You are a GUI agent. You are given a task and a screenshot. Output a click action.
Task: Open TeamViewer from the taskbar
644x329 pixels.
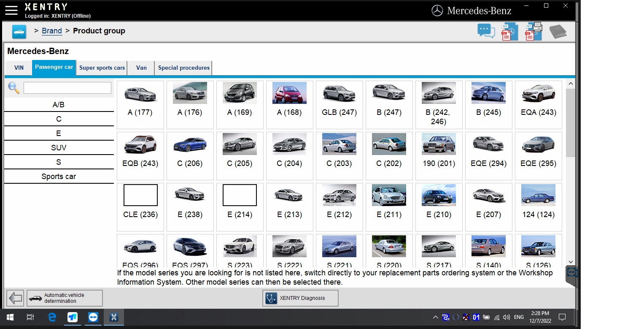(93, 317)
